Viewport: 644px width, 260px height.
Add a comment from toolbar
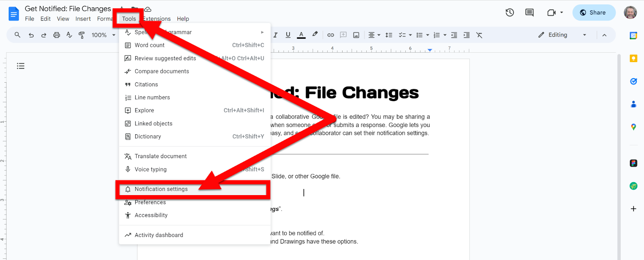tap(343, 35)
